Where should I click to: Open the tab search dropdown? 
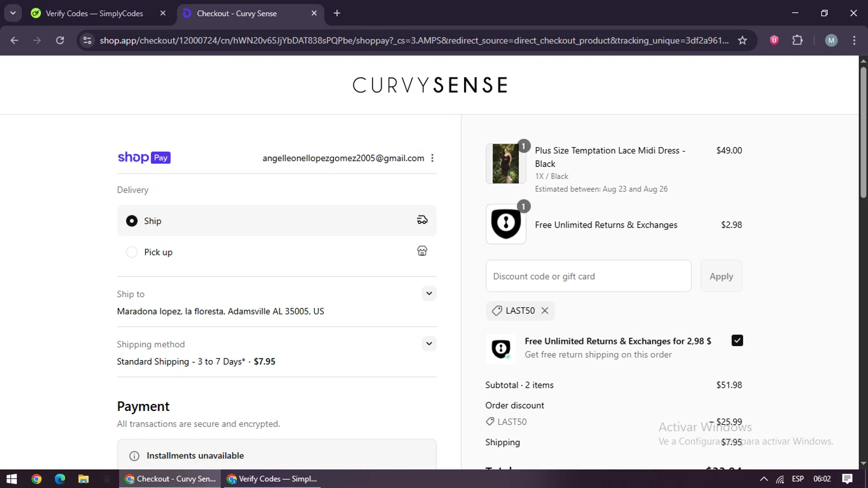13,13
